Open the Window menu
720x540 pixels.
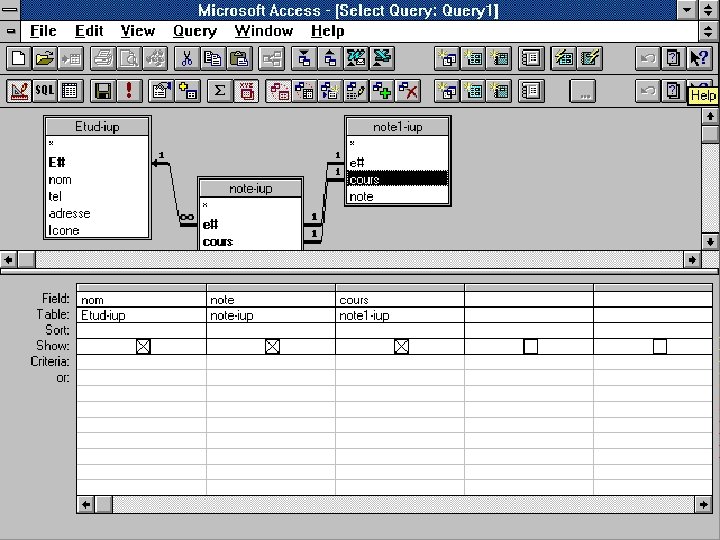[264, 31]
